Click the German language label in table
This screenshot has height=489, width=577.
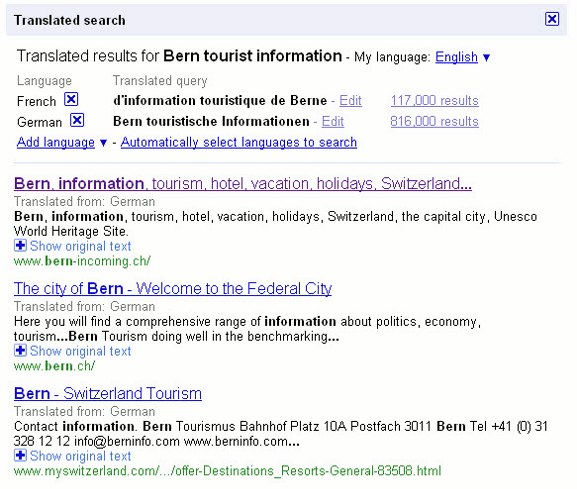coord(39,122)
